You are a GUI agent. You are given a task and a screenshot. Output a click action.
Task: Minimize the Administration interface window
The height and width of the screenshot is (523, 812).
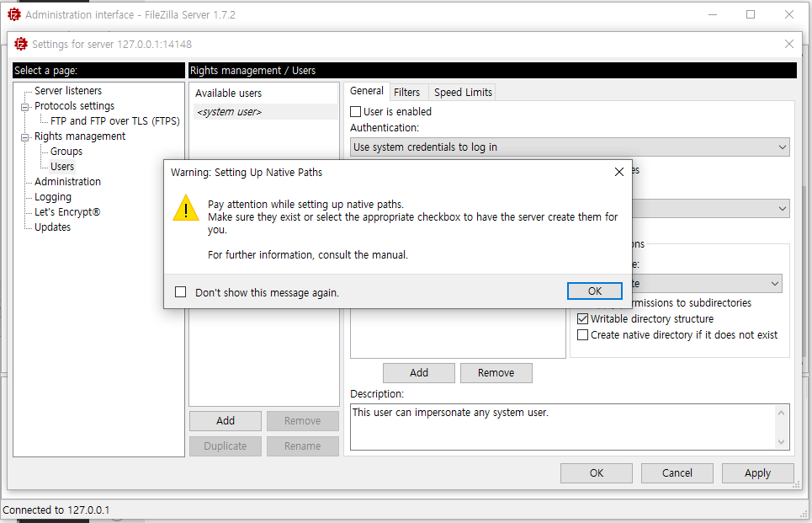tap(713, 14)
